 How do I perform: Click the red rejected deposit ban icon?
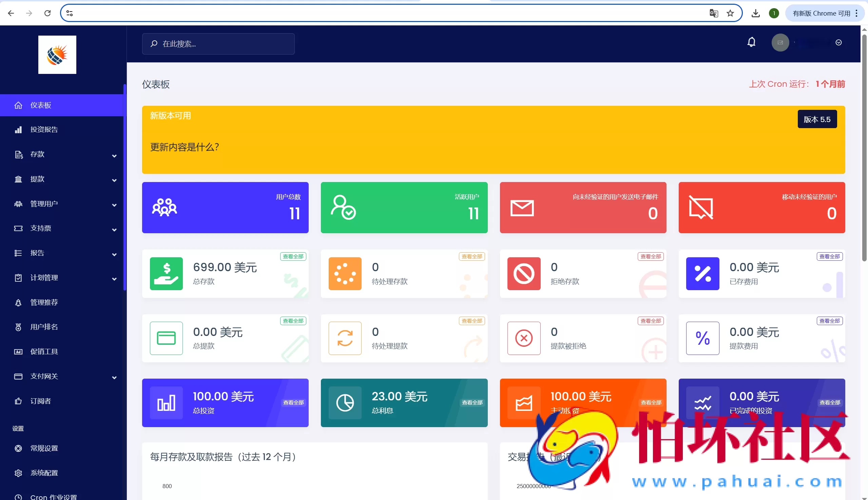click(x=524, y=274)
